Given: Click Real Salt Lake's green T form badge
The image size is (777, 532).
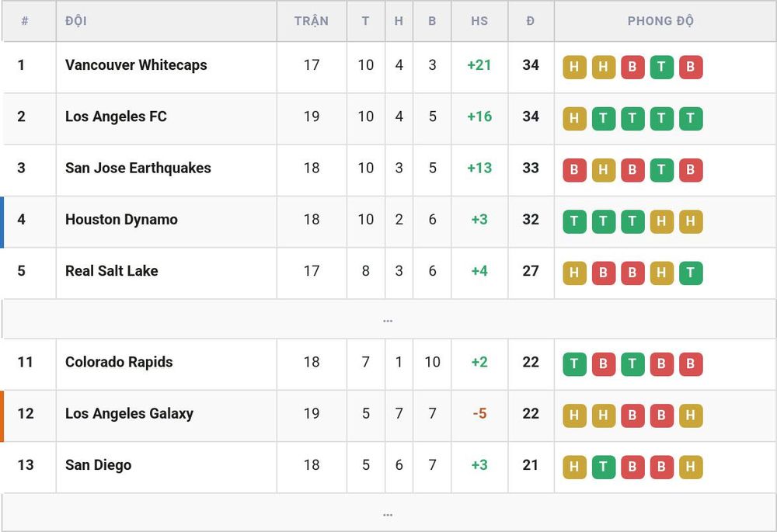Looking at the screenshot, I should click(x=691, y=273).
